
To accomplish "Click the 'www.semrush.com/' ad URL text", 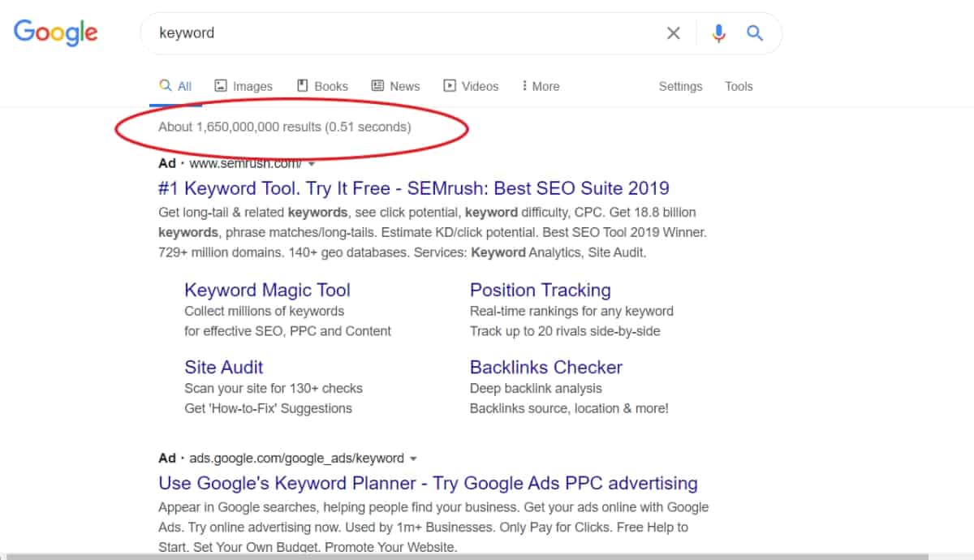I will pos(246,163).
